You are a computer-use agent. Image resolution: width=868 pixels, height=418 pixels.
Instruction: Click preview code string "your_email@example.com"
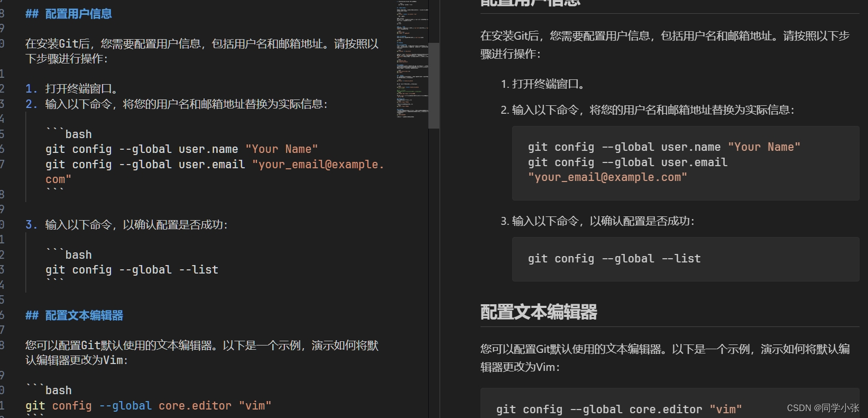607,177
